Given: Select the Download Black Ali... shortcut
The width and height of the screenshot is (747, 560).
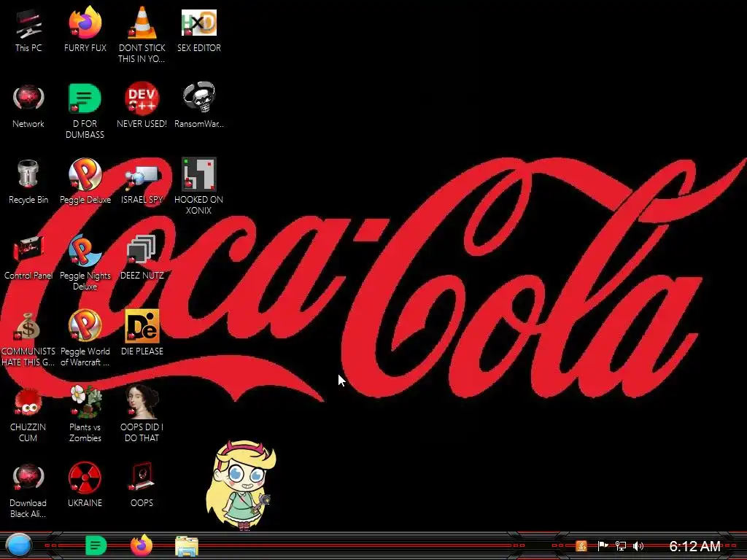Looking at the screenshot, I should pos(28,478).
